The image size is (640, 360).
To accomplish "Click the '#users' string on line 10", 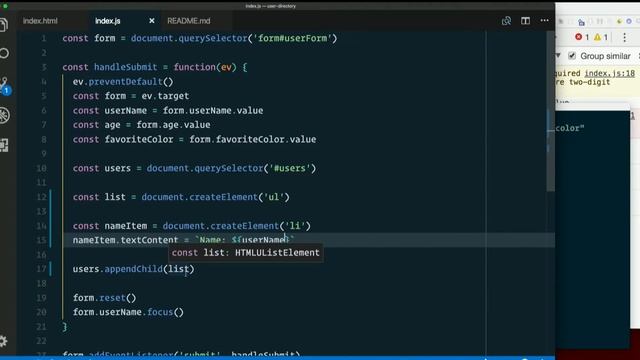I will click(x=290, y=168).
